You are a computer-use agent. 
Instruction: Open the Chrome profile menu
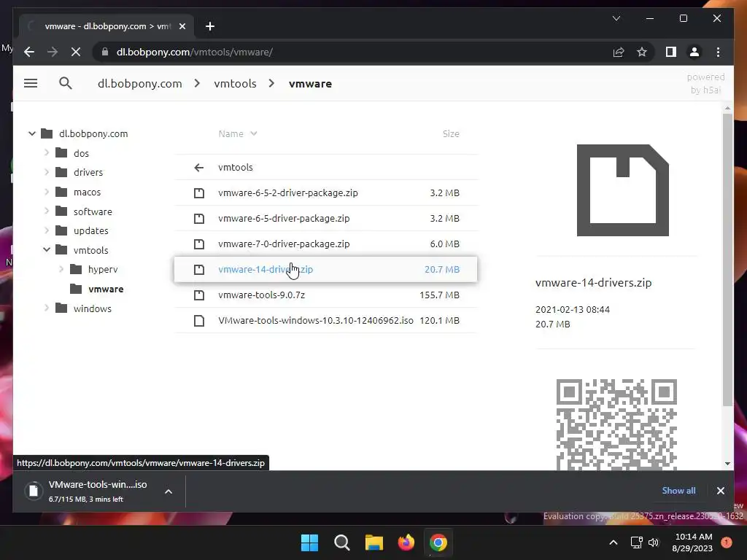tap(694, 52)
